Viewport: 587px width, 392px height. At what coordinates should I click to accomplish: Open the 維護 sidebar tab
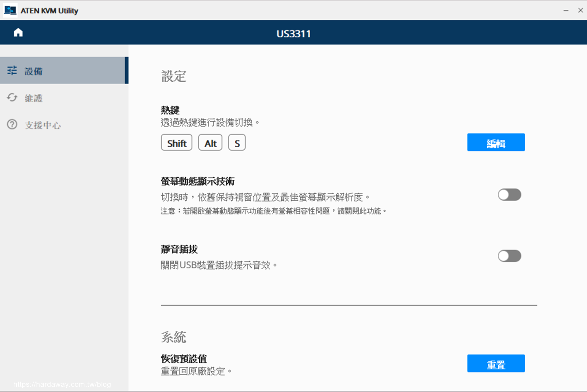pos(64,97)
